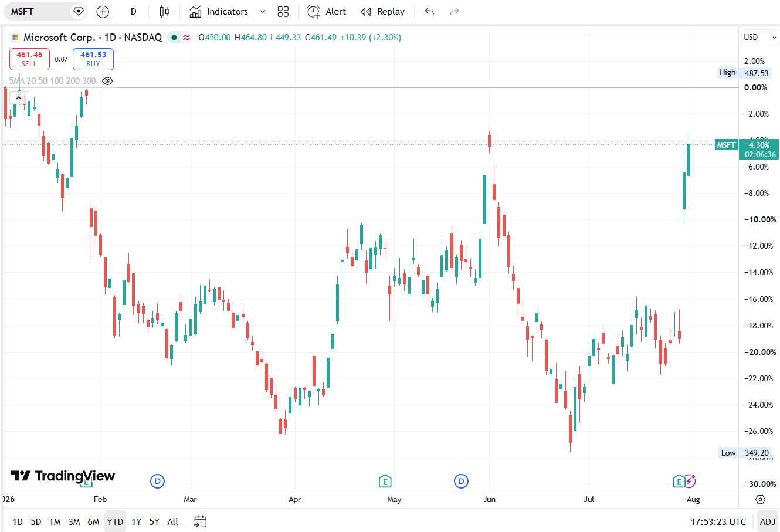
Task: Choose the 6M date range
Action: 93,521
